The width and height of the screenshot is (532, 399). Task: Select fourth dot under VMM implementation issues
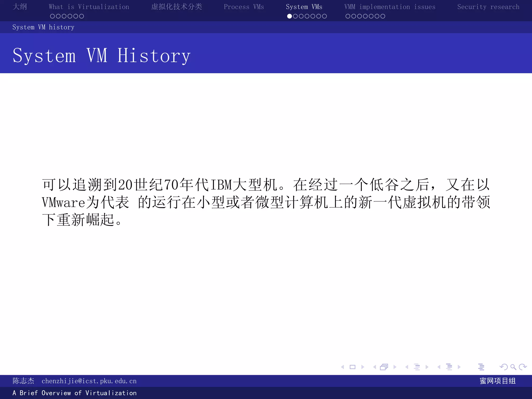[x=365, y=16]
